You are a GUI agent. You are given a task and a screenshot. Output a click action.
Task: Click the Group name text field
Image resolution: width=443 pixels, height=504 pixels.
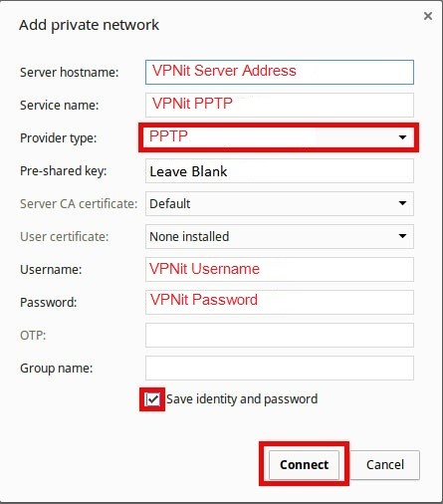pos(280,368)
